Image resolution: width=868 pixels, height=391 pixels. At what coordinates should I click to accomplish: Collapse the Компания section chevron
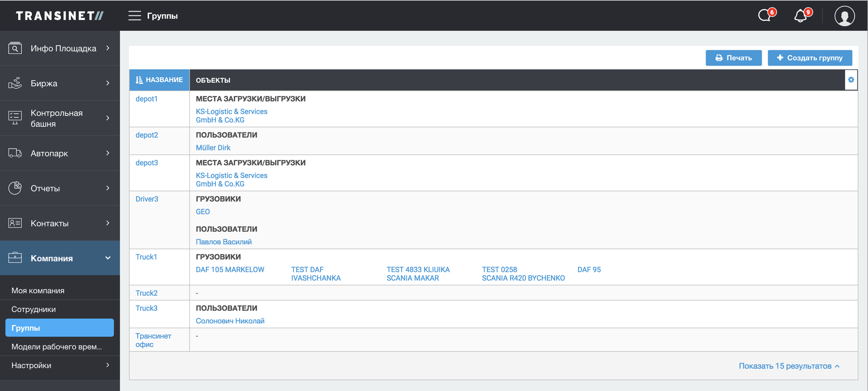click(x=108, y=258)
